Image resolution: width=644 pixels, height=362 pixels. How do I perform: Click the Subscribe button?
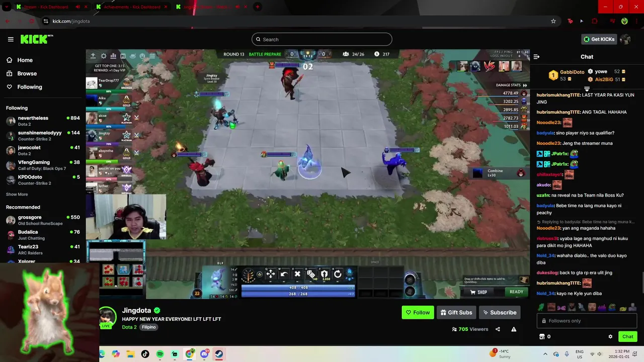pos(500,312)
